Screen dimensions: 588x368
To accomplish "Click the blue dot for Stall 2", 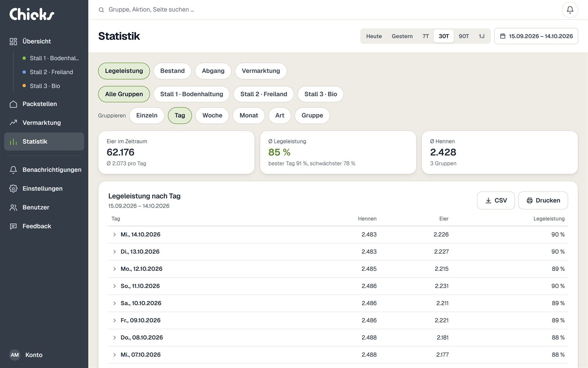I will [x=24, y=72].
